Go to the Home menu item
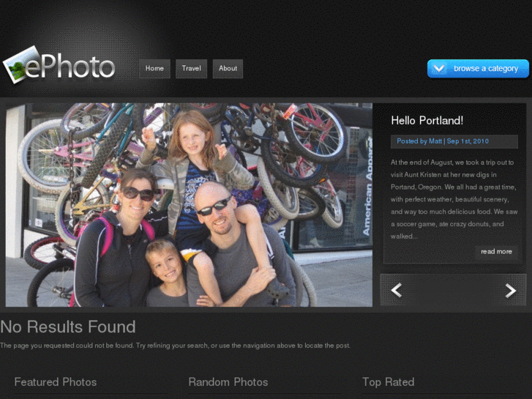 [154, 69]
